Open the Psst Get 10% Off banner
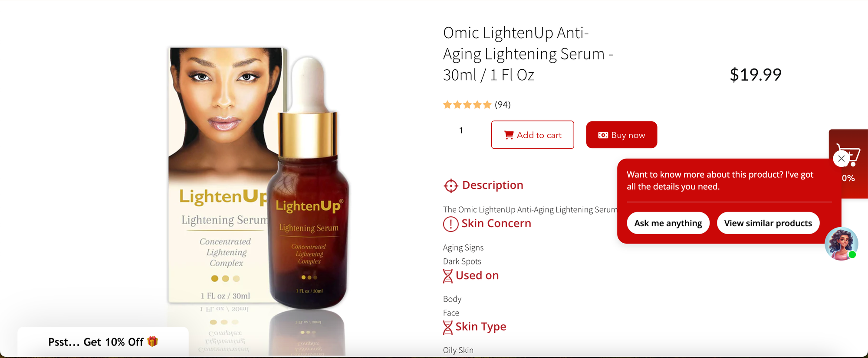The width and height of the screenshot is (868, 358). (103, 342)
